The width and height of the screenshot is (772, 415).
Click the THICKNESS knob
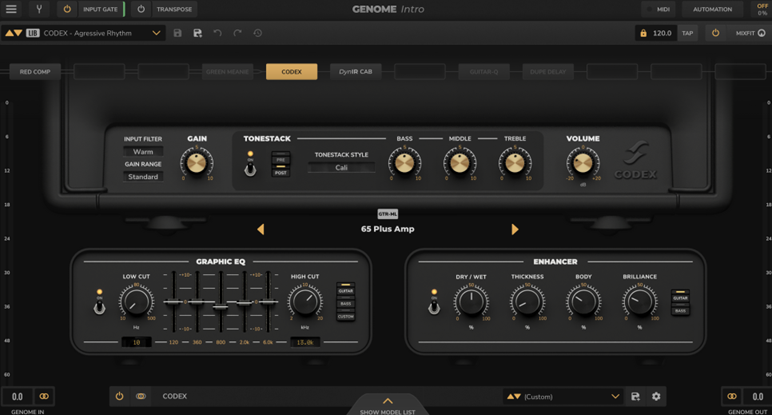click(x=527, y=301)
